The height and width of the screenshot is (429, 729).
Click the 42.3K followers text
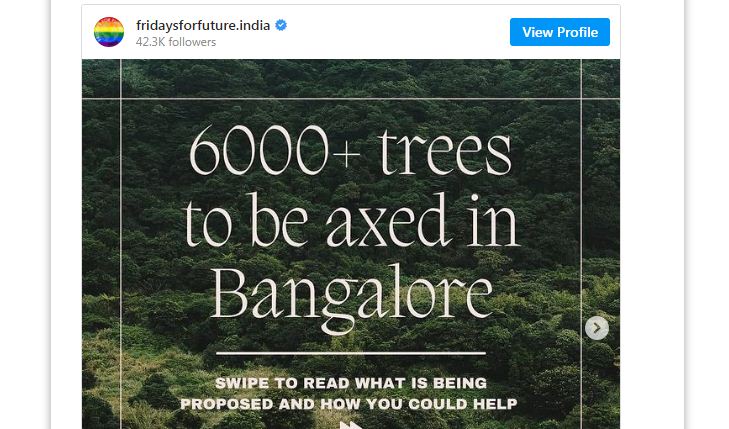pyautogui.click(x=176, y=42)
